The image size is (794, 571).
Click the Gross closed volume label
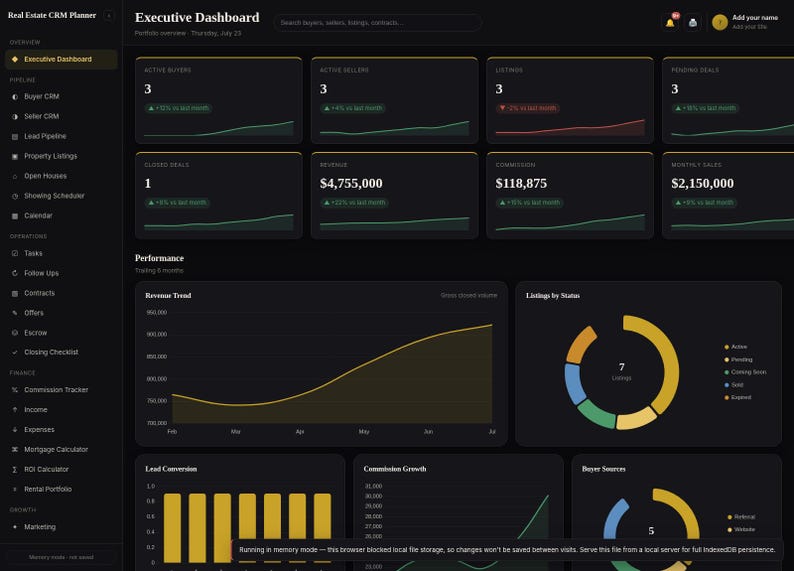click(468, 295)
